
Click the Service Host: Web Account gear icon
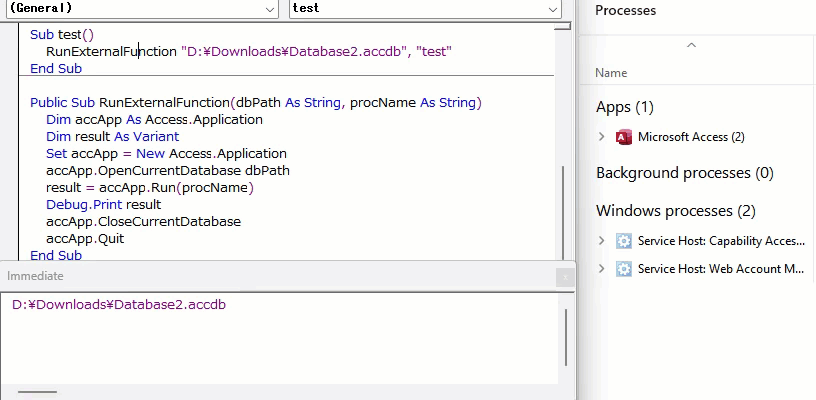(623, 269)
